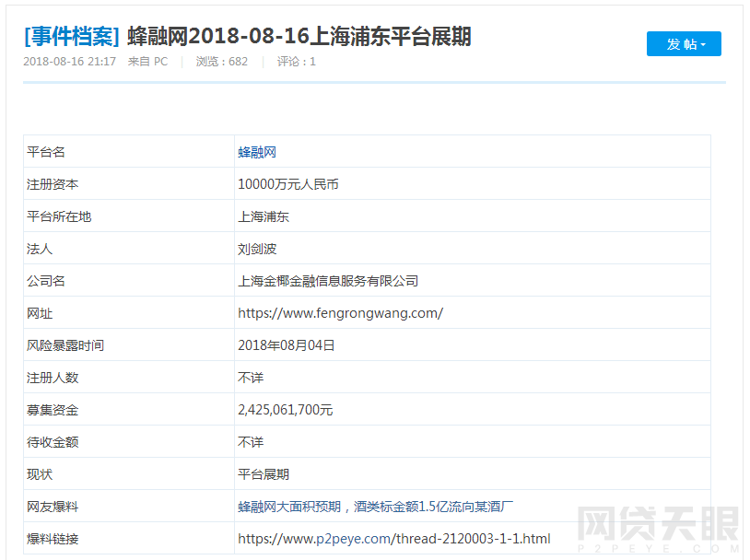750x560 pixels.
Task: Select the 网址 row label
Action: [40, 313]
